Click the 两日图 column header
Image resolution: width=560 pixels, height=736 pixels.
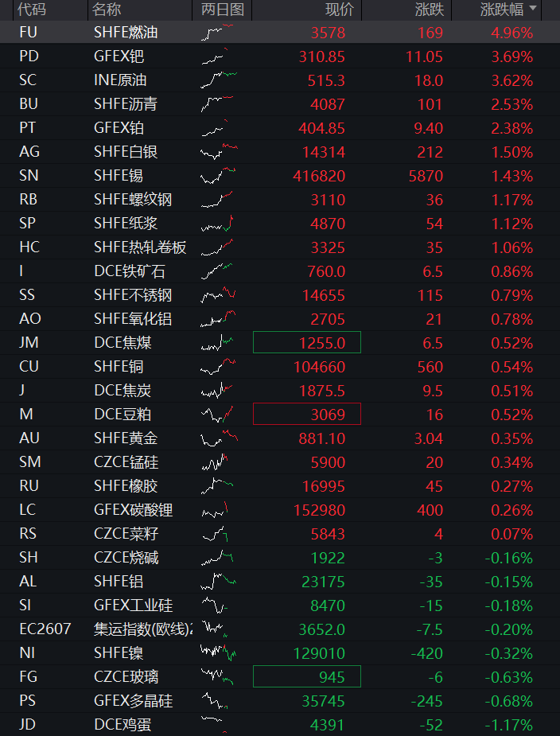tap(223, 9)
